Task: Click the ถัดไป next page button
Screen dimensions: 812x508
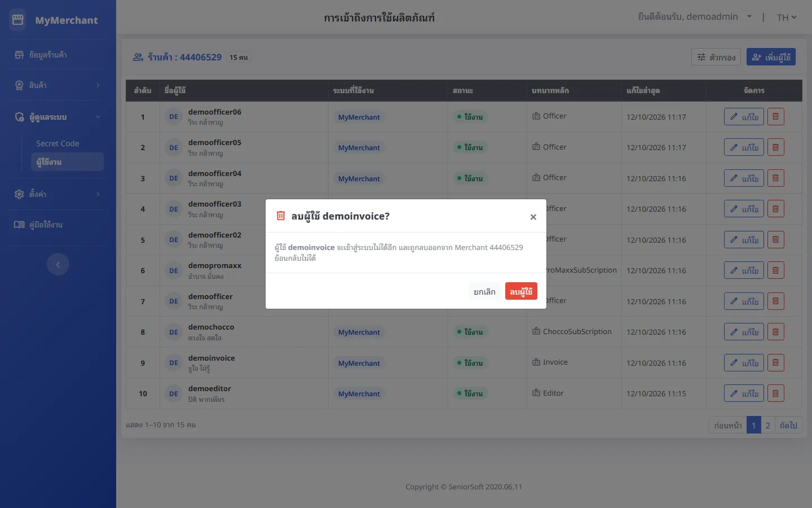Action: click(x=788, y=425)
